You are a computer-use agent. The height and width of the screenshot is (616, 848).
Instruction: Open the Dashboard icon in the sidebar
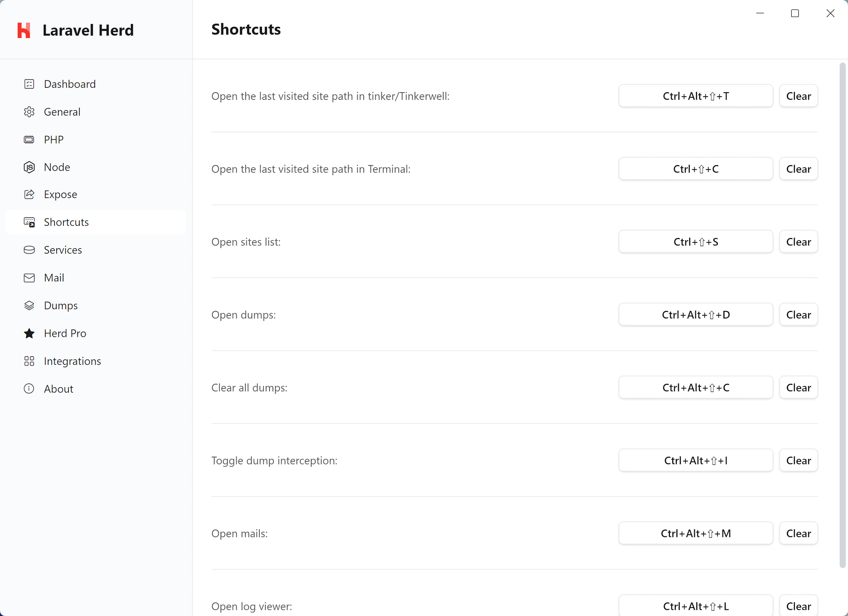click(29, 84)
